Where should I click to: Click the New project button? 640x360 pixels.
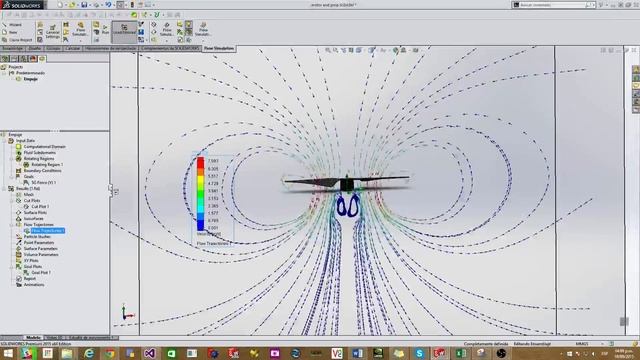pyautogui.click(x=10, y=32)
